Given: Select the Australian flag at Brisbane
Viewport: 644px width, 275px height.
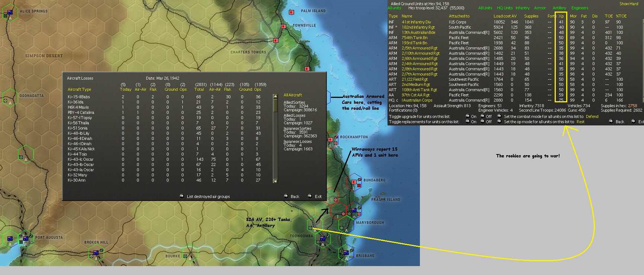Looking at the screenshot, I should pos(346,253).
